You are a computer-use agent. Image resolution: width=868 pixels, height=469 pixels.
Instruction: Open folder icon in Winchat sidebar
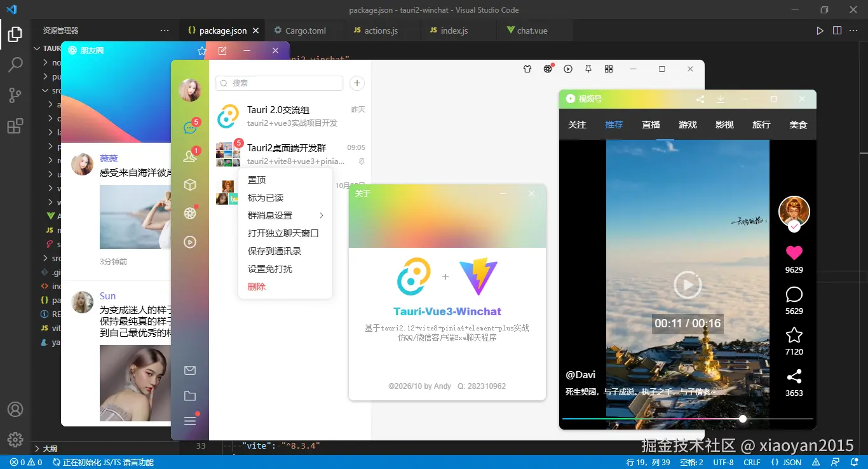pyautogui.click(x=189, y=396)
